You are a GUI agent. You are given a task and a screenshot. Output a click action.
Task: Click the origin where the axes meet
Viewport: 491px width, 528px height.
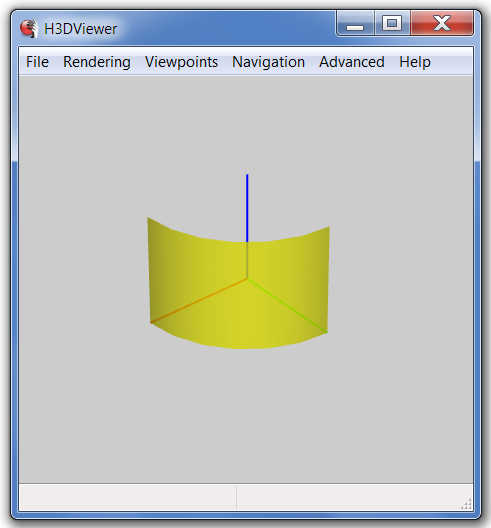pos(247,278)
